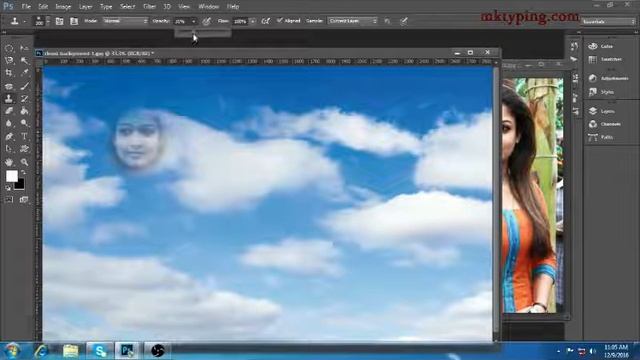Open the Flow slider dropdown arrow
The height and width of the screenshot is (360, 640).
click(x=253, y=21)
